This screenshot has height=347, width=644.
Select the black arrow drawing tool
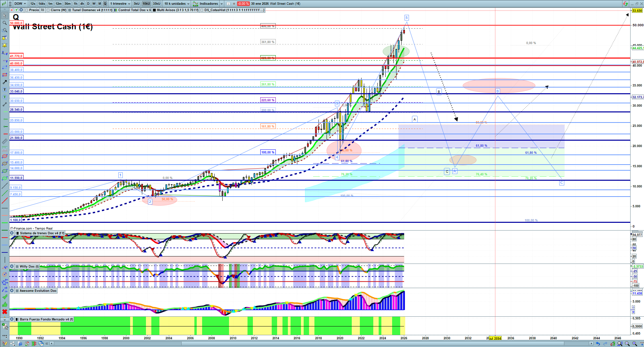point(4,82)
